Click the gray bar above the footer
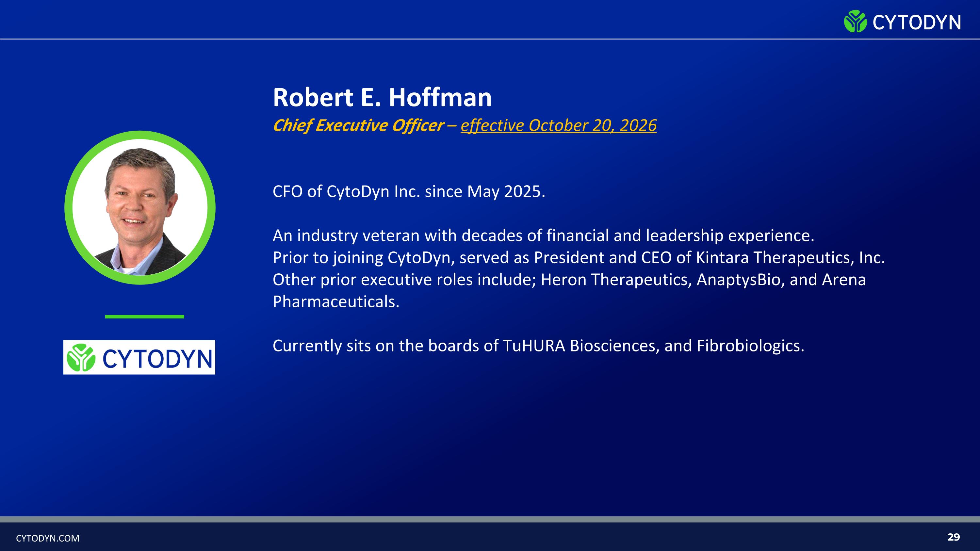Image resolution: width=980 pixels, height=551 pixels. pos(490,519)
